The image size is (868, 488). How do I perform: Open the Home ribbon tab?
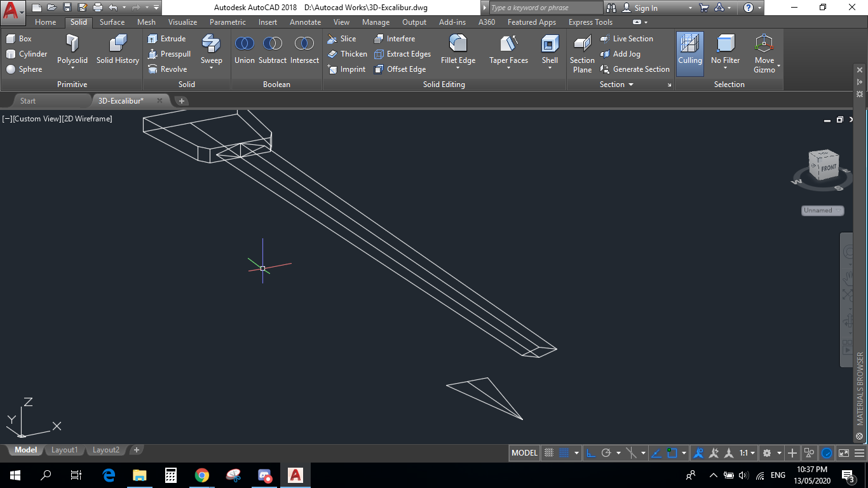45,22
